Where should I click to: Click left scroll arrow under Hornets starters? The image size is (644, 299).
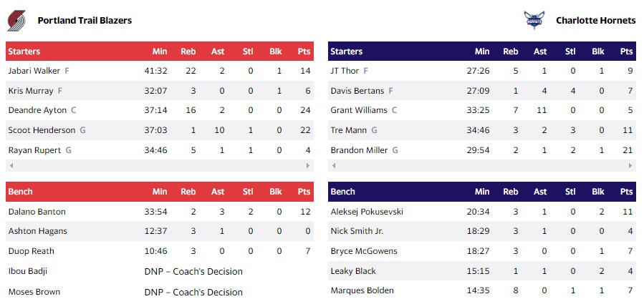[x=332, y=166]
